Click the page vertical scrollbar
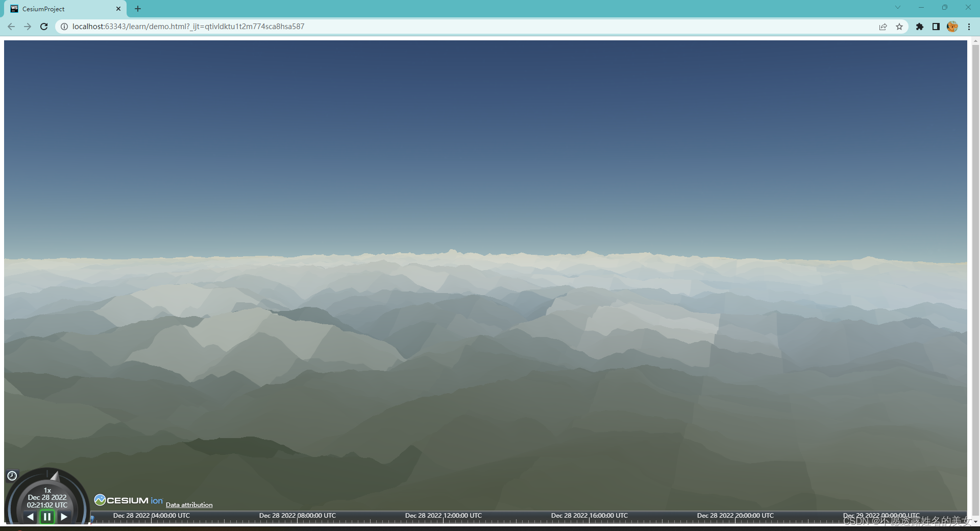 pyautogui.click(x=975, y=281)
